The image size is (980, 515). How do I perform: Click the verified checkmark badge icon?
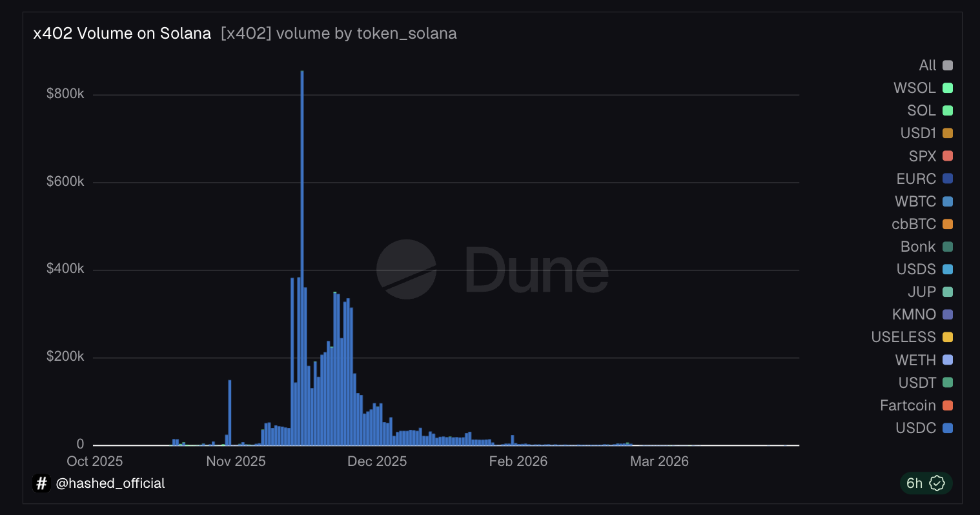click(937, 483)
